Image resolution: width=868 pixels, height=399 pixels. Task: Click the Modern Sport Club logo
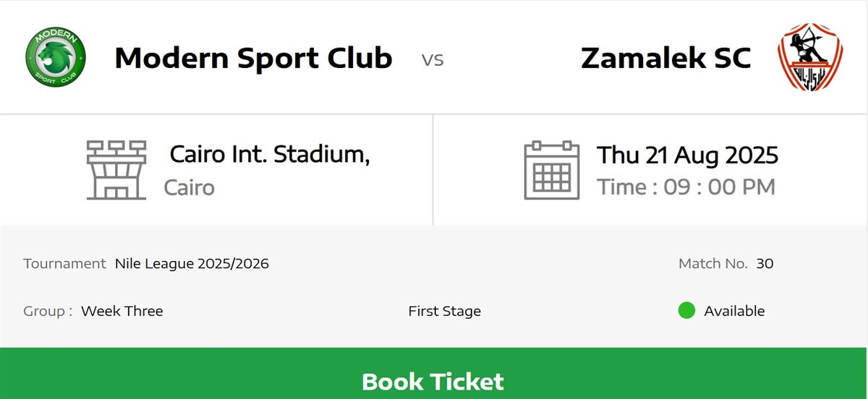(56, 57)
